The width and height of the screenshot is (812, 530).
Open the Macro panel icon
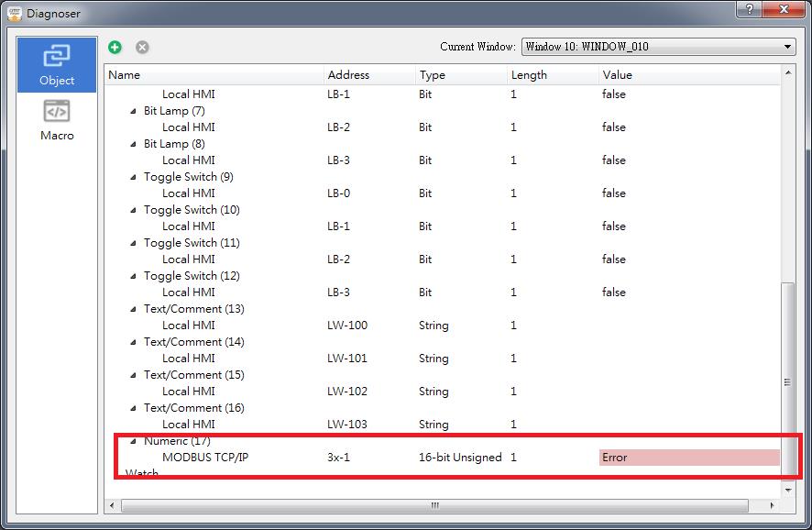point(57,120)
